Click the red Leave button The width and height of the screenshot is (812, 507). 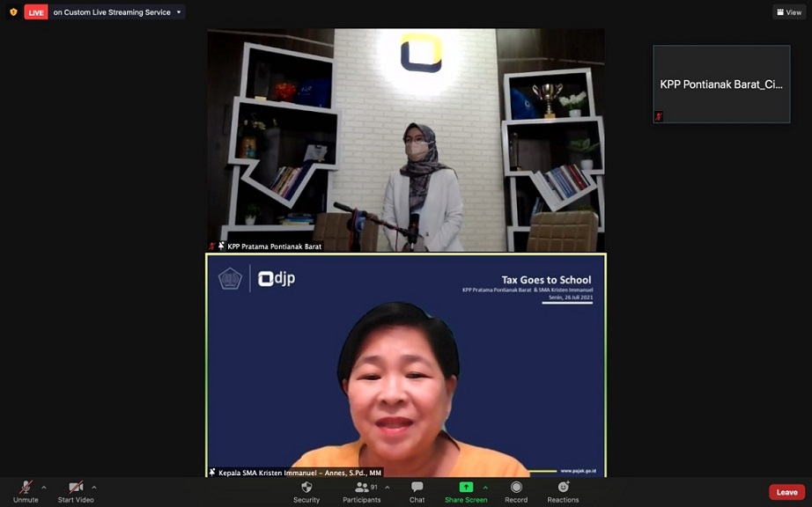coord(786,492)
